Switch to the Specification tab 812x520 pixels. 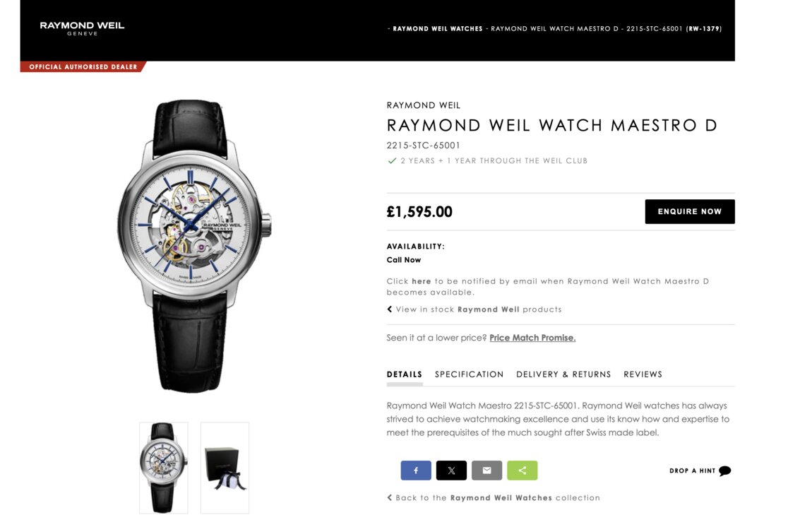coord(469,374)
